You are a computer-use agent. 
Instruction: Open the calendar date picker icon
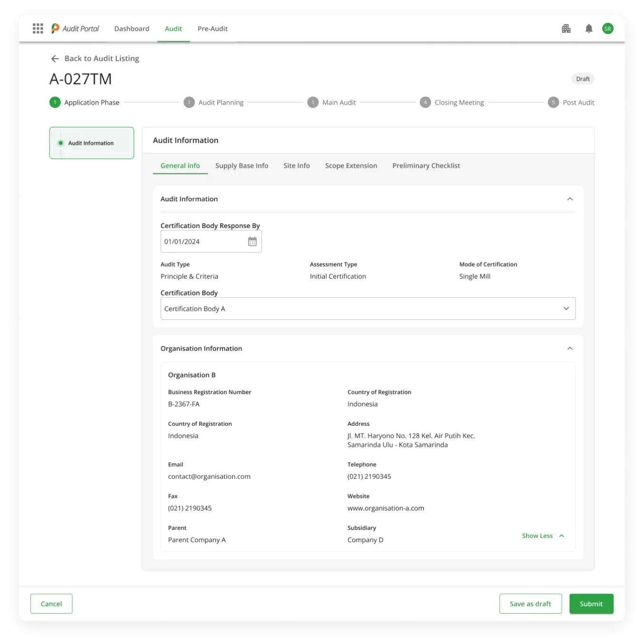pyautogui.click(x=252, y=241)
